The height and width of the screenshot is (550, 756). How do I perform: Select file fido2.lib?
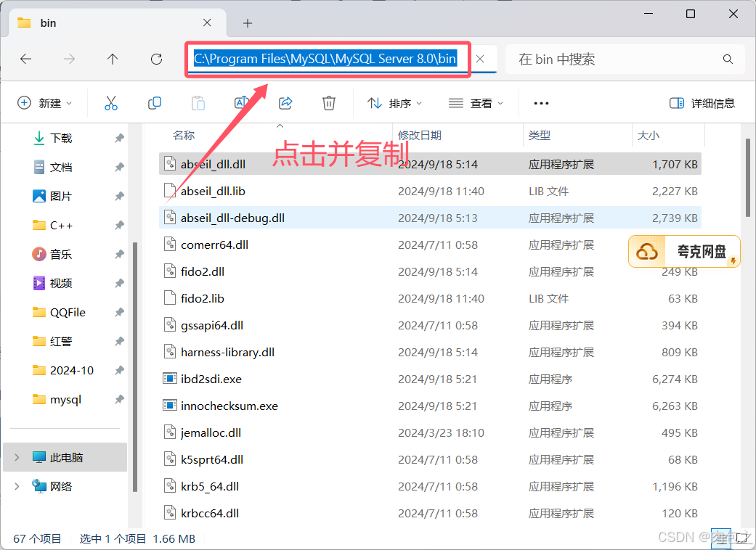point(430,299)
